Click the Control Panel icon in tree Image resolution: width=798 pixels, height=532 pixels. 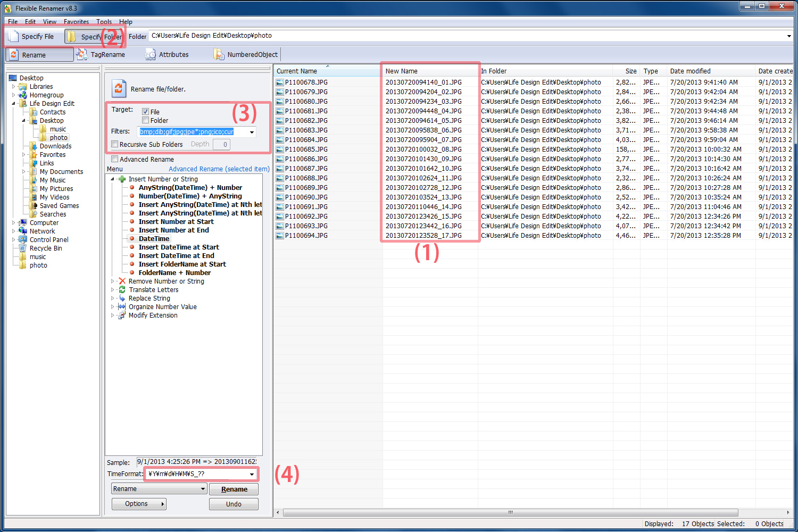[x=23, y=239]
